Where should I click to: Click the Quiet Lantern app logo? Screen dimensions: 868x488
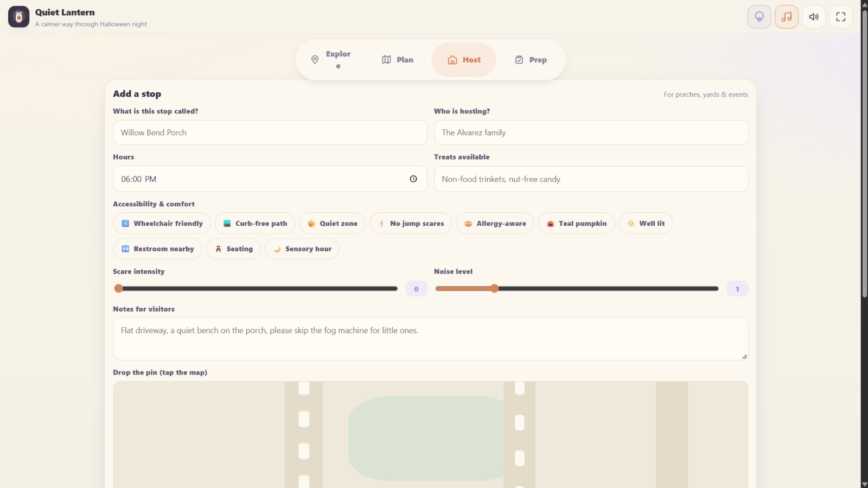18,17
